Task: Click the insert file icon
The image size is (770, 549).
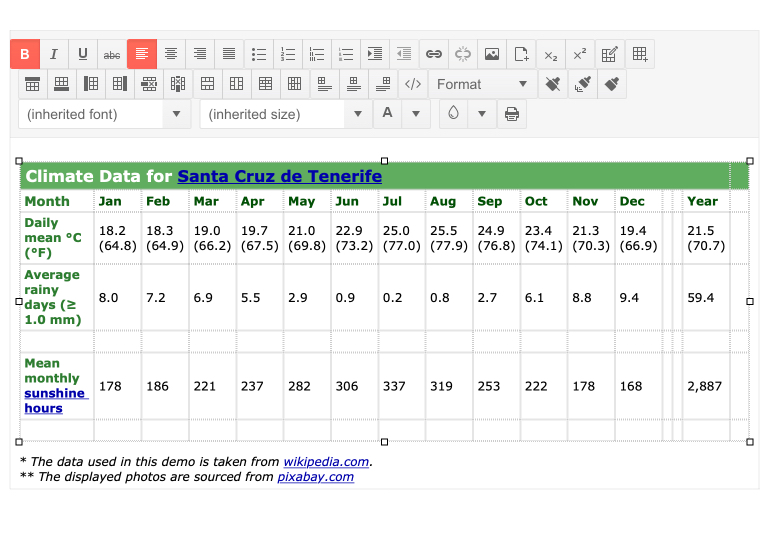Action: pos(521,54)
